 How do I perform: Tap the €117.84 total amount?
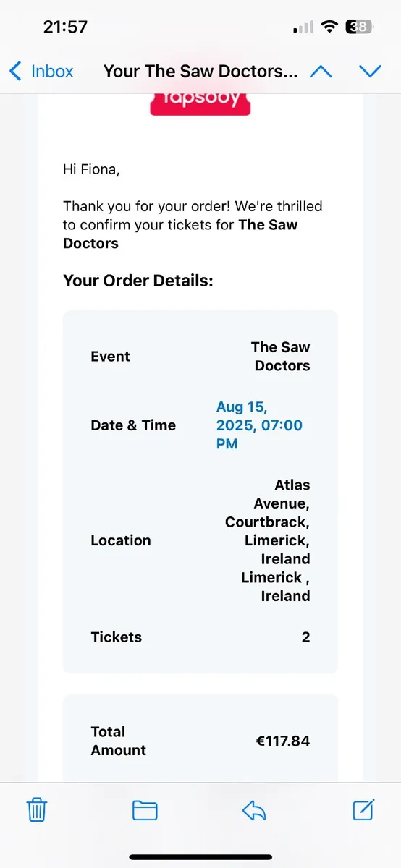282,741
